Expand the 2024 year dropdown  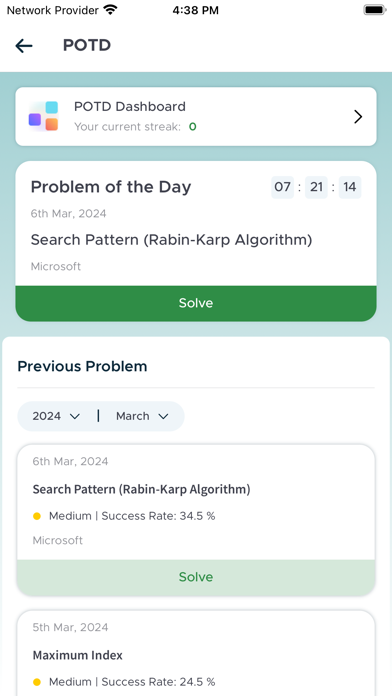(56, 416)
